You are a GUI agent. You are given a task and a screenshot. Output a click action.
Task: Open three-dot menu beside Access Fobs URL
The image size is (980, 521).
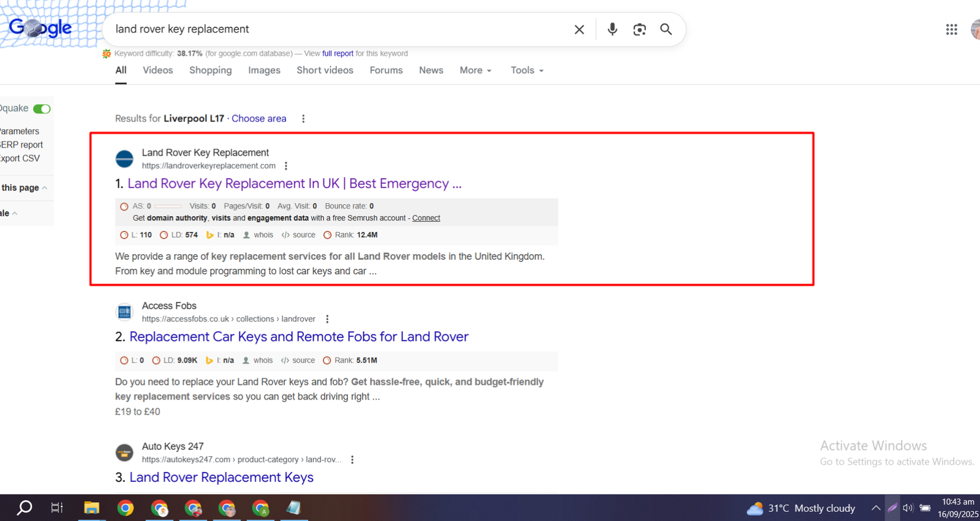[327, 319]
